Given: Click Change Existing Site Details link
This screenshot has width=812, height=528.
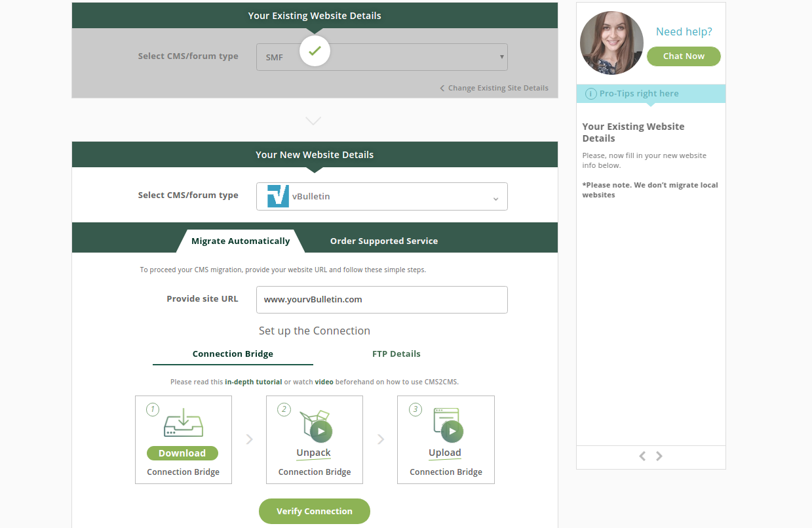Looking at the screenshot, I should pos(494,88).
